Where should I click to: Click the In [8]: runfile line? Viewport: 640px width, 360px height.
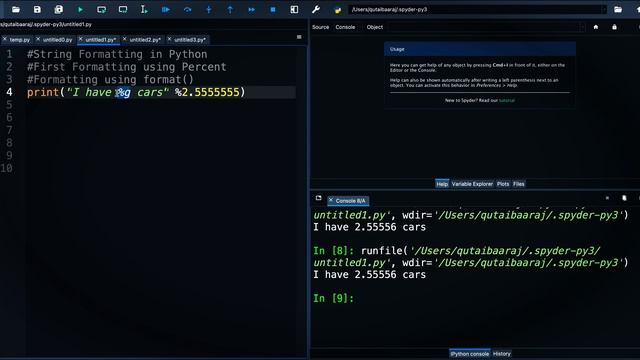pos(457,251)
